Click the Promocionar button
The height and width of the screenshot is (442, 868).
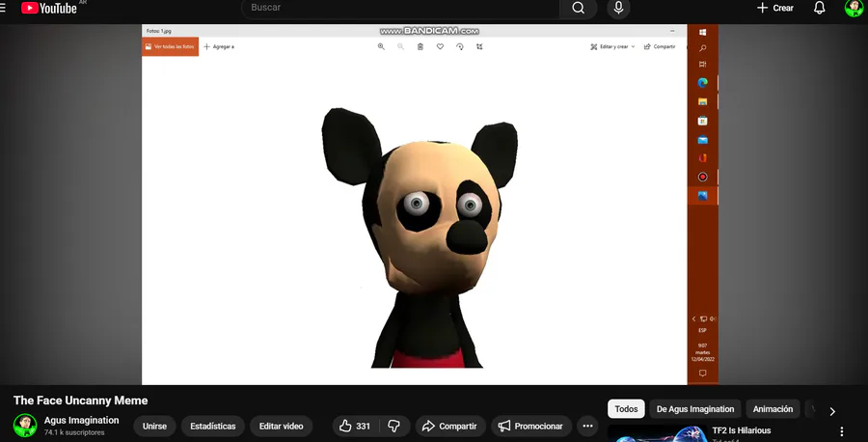(530, 426)
